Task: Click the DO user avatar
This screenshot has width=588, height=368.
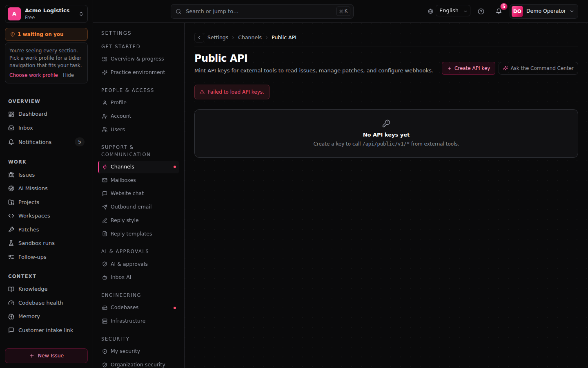Action: tap(517, 11)
